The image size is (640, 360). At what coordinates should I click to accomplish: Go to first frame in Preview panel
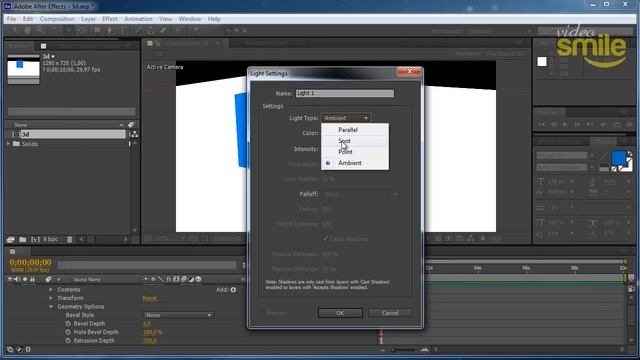pos(542,124)
